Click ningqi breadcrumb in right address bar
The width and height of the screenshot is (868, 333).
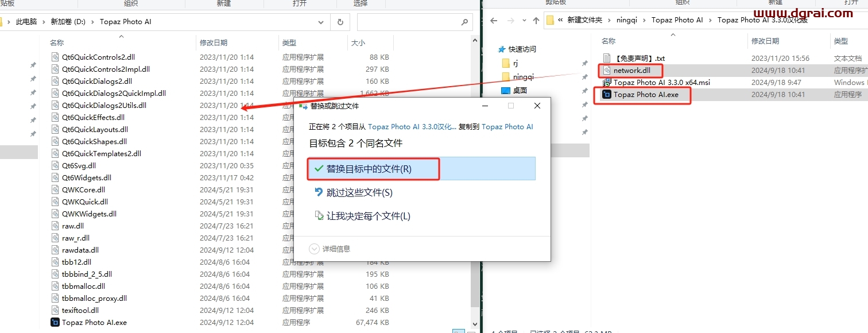pos(627,20)
